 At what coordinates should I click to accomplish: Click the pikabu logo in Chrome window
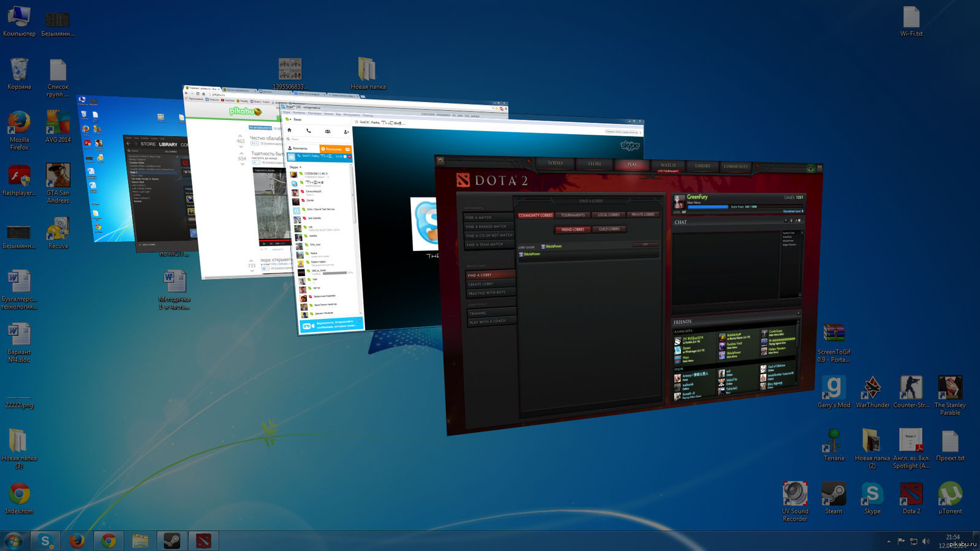245,111
